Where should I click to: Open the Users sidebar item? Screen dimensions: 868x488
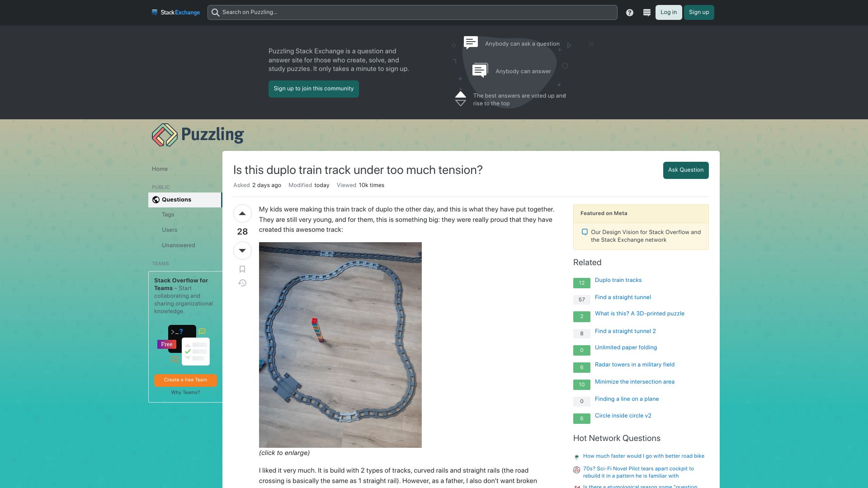pyautogui.click(x=170, y=230)
